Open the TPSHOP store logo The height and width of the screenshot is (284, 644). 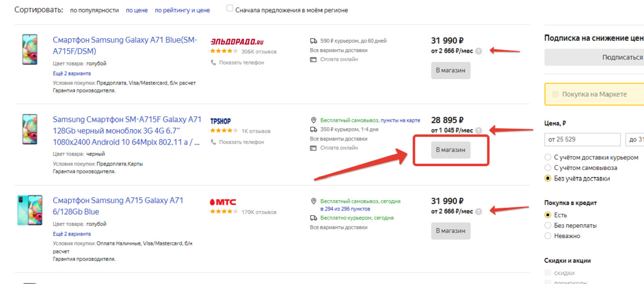[221, 121]
